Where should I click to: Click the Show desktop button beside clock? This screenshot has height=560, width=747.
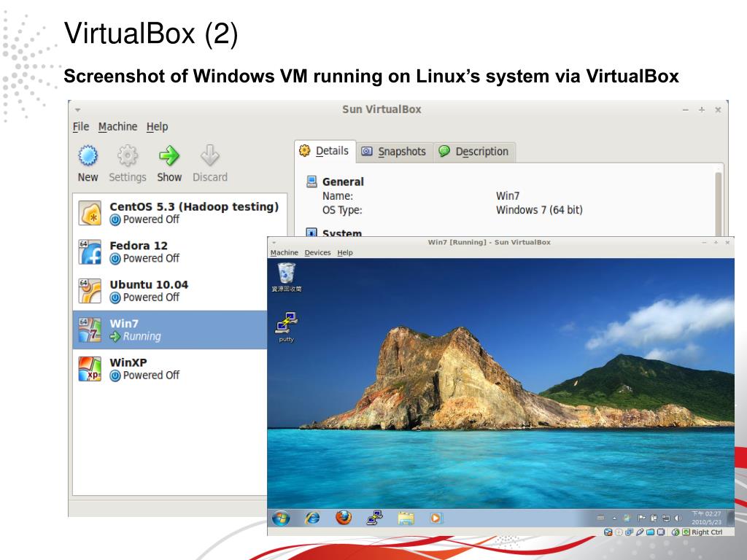(730, 518)
